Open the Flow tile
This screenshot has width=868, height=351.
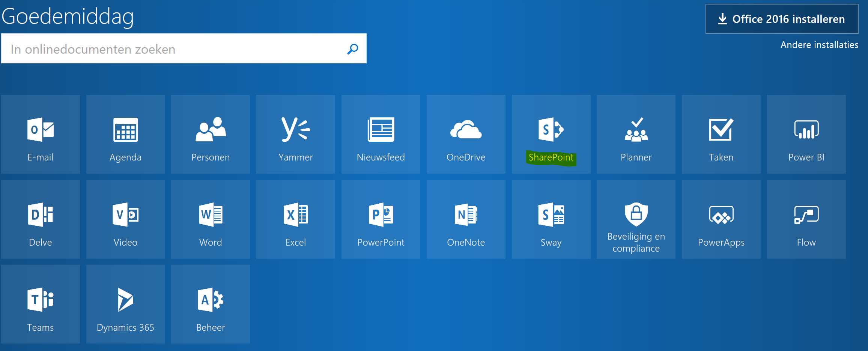click(806, 219)
